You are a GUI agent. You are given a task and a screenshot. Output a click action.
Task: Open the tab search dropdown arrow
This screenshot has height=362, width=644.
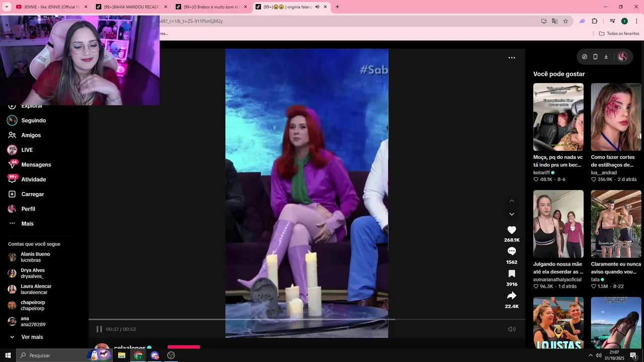tap(6, 7)
